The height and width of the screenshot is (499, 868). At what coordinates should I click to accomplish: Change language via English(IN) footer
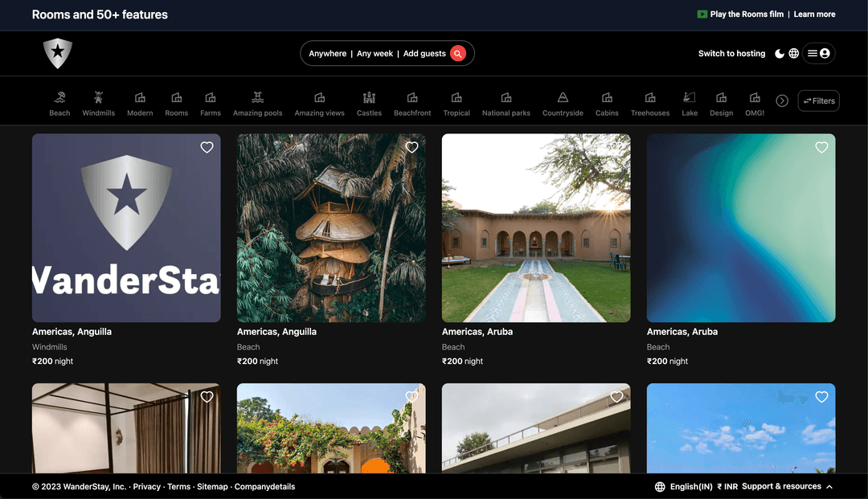(x=691, y=487)
